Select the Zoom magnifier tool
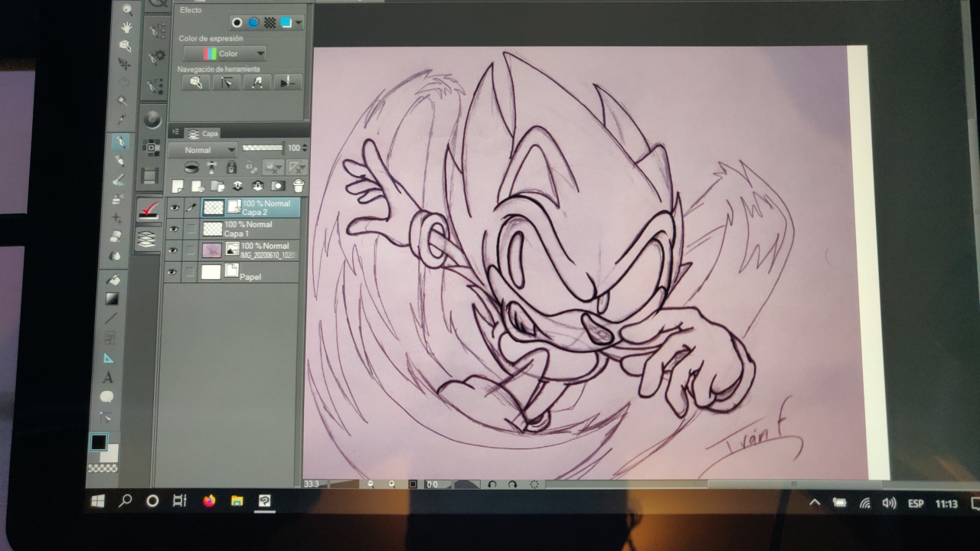The image size is (980, 551). (x=127, y=8)
